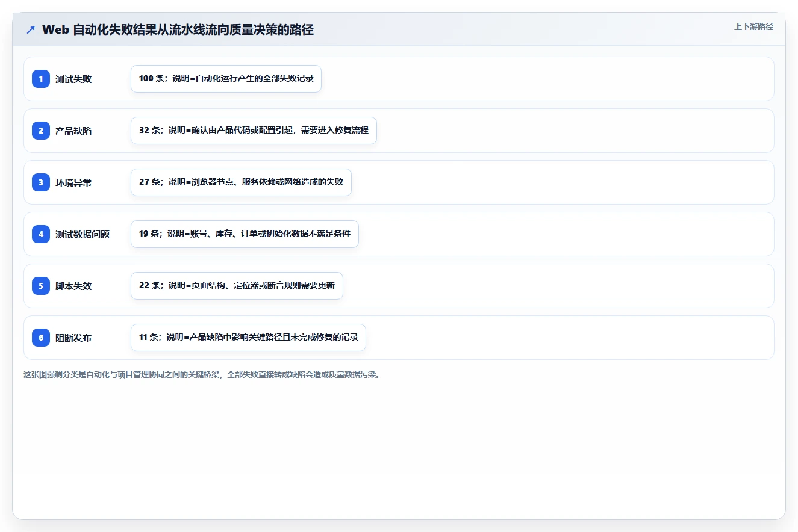Viewport: 798px width, 532px height.
Task: Click the 测试失败 row label
Action: tap(73, 79)
